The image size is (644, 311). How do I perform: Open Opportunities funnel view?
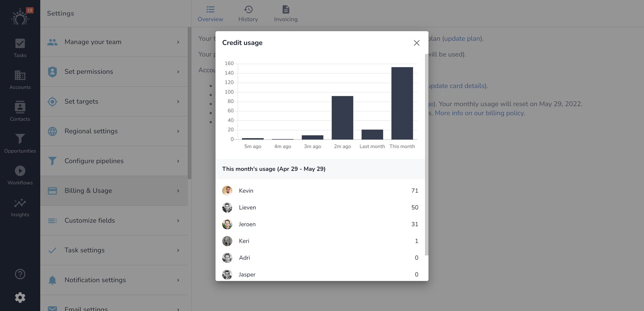(x=20, y=143)
